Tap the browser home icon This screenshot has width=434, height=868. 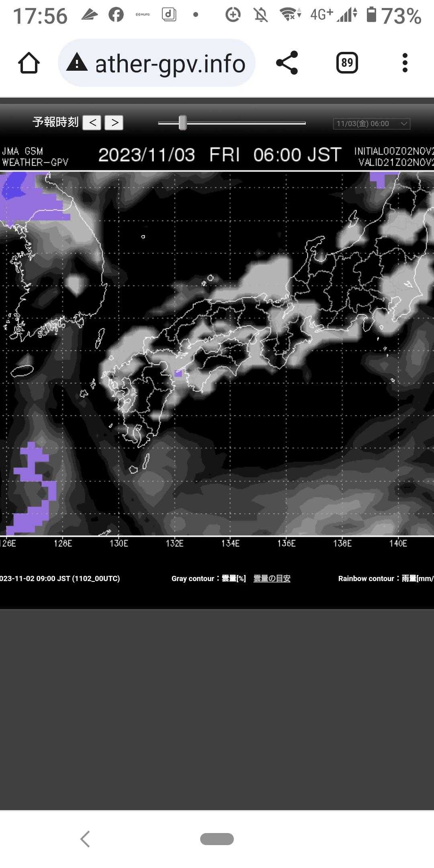click(29, 63)
